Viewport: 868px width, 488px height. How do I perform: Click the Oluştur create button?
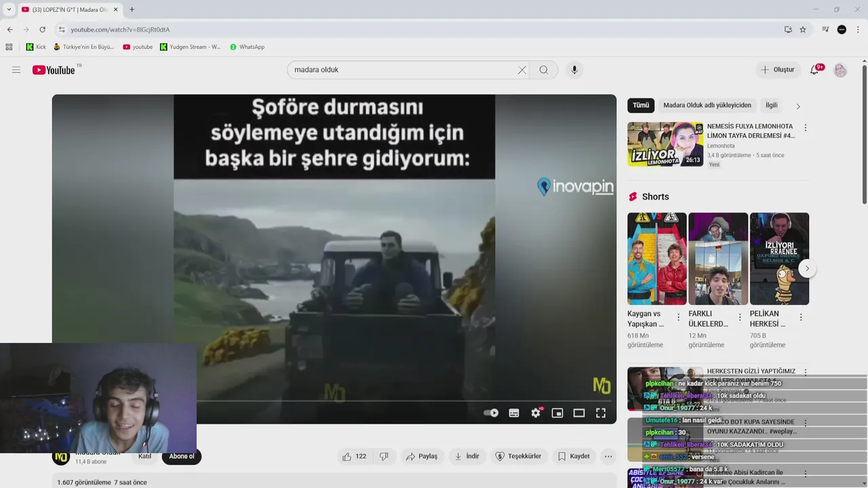click(x=778, y=70)
